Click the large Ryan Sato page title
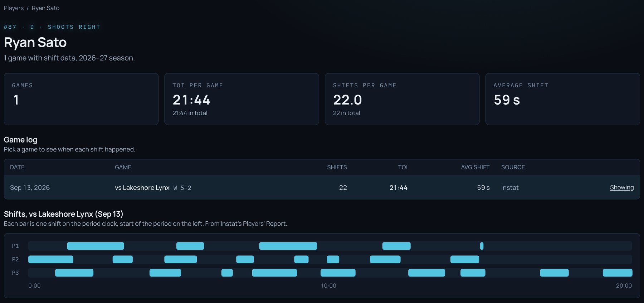 pos(35,42)
